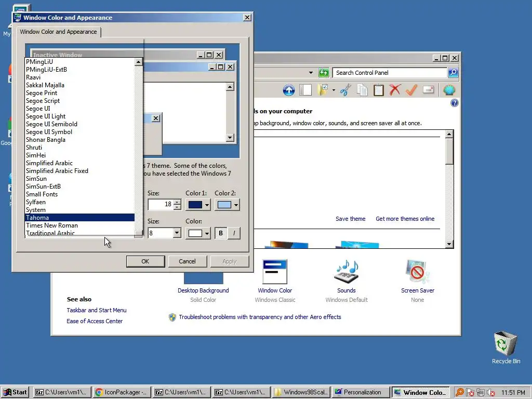Viewport: 532px width, 399px height.
Task: Open the font Color dropdown
Action: [207, 233]
